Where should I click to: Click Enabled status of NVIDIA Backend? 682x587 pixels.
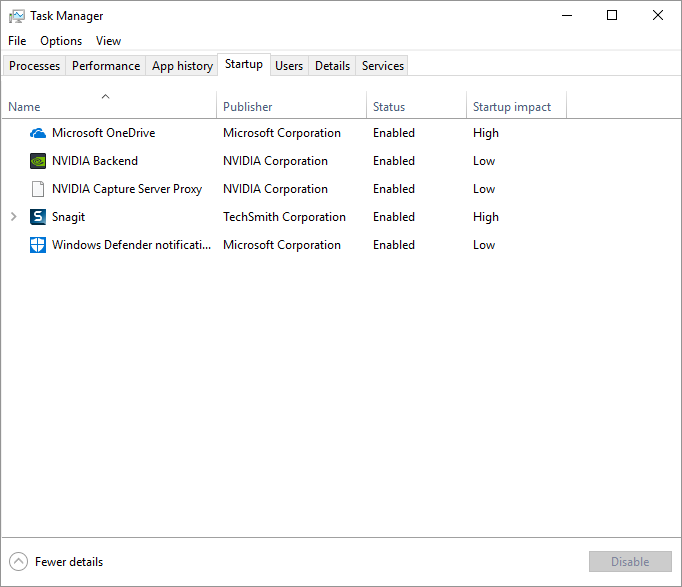[x=394, y=161]
